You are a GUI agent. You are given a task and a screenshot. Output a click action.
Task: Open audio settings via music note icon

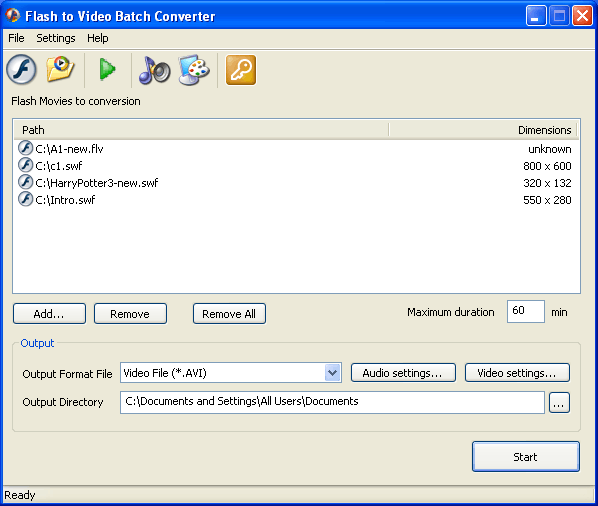(154, 70)
